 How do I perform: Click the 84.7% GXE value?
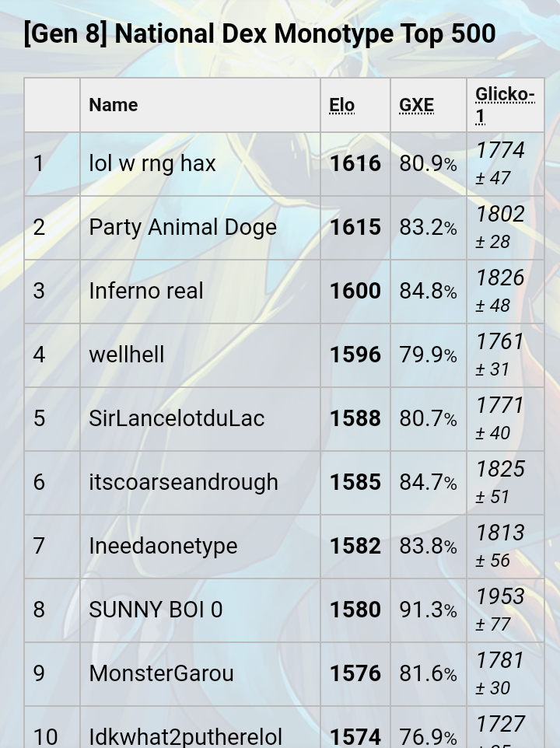click(x=429, y=482)
